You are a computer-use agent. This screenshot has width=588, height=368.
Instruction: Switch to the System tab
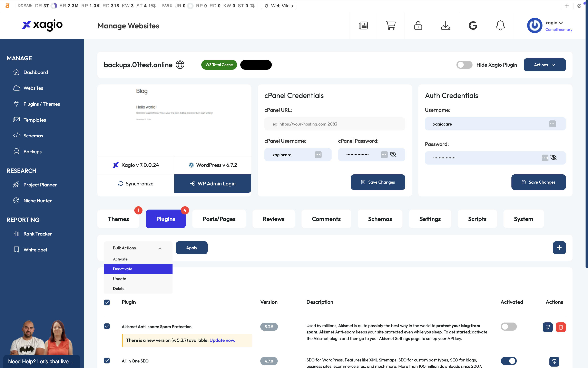coord(523,219)
